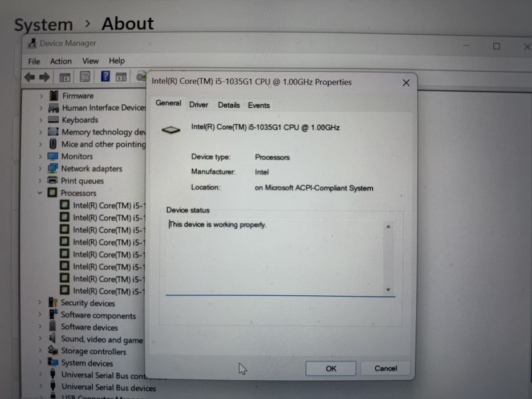Go to System in Settings breadcrumb
This screenshot has width=532, height=399.
pos(44,25)
